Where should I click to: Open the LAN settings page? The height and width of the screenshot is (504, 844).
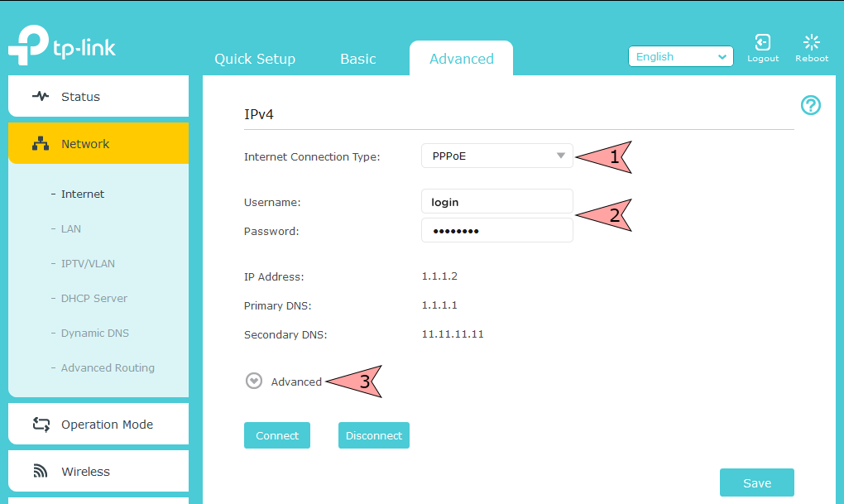(x=70, y=228)
